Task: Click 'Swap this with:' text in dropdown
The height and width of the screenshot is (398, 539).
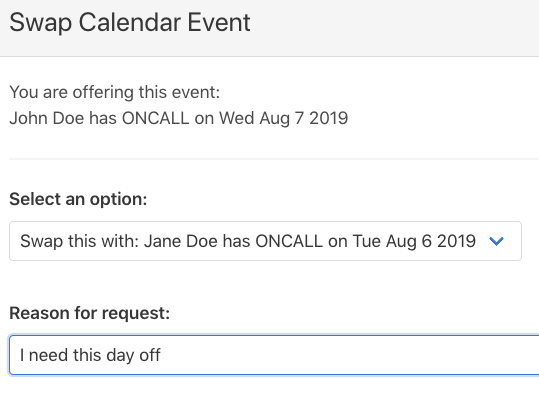Action: tap(79, 241)
